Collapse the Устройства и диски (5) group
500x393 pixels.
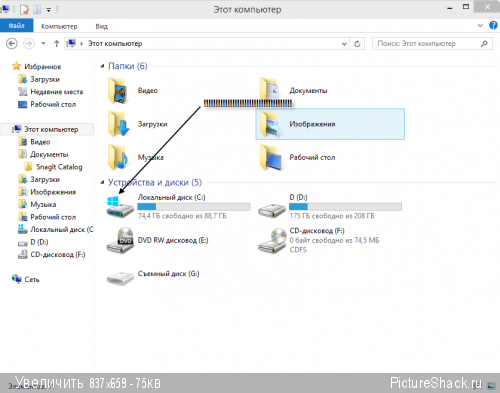click(x=103, y=182)
